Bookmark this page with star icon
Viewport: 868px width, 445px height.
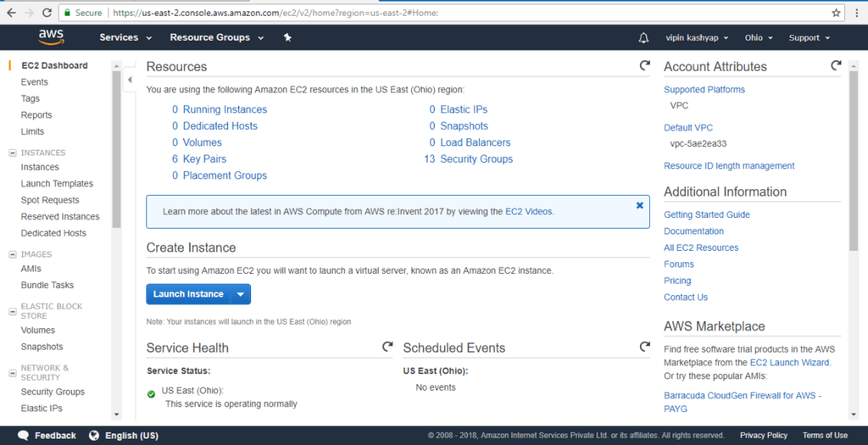836,13
